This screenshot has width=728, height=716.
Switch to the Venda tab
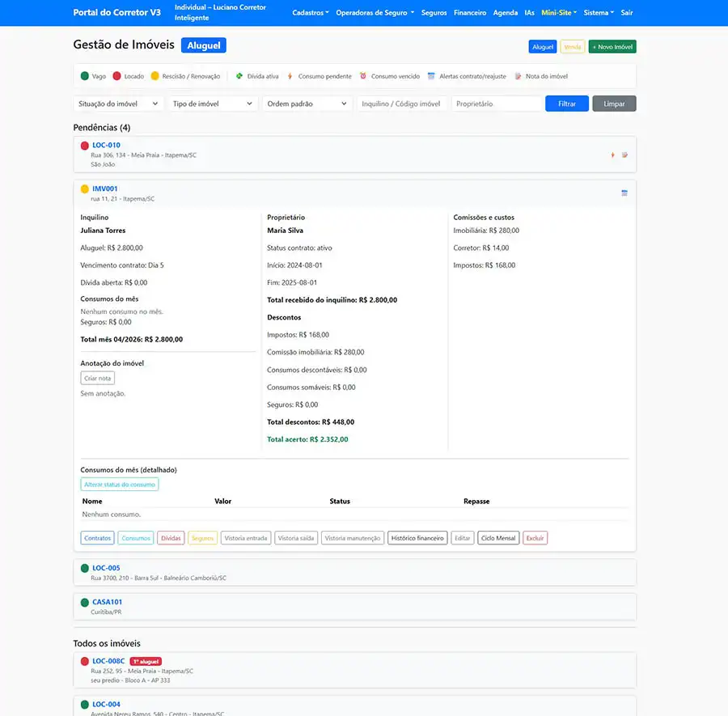[x=573, y=46]
